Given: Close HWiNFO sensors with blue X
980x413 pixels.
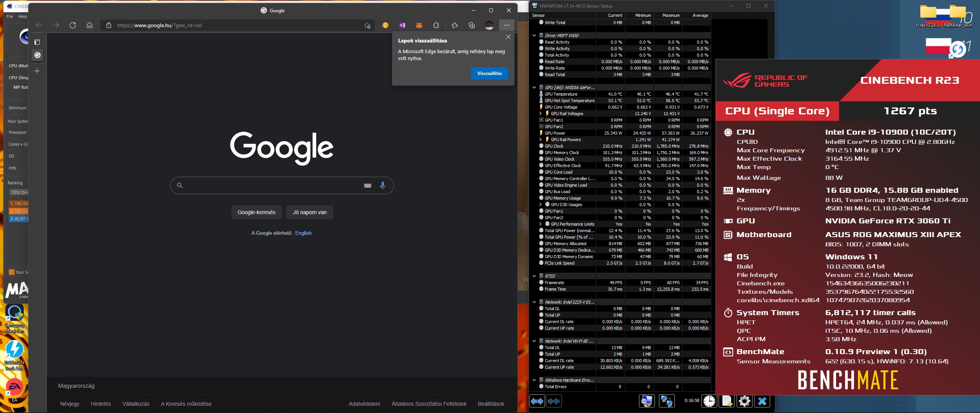Looking at the screenshot, I should [x=762, y=401].
